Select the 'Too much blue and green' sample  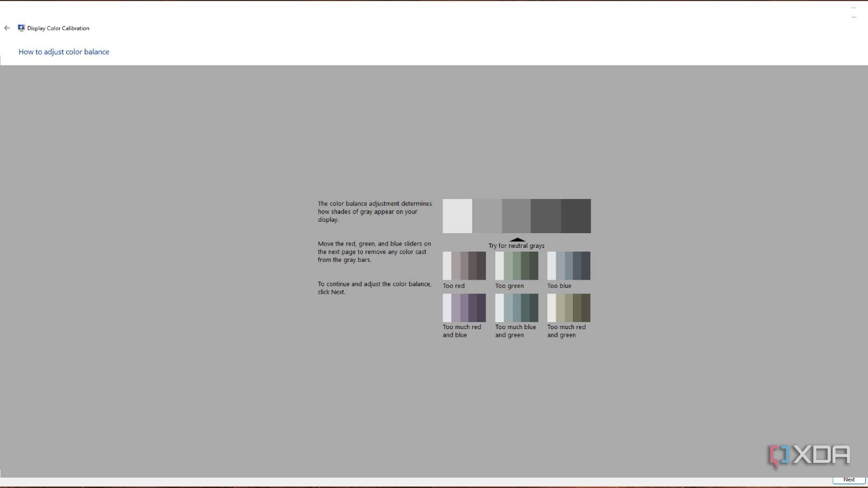click(x=516, y=308)
